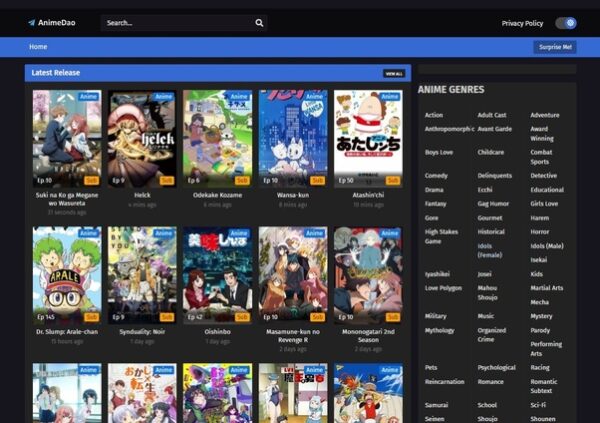Select the Historical genre
The image size is (600, 423).
click(x=491, y=232)
